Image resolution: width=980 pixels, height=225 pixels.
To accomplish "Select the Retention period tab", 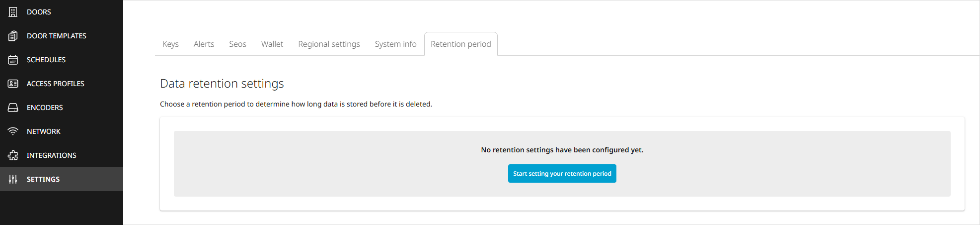I will (460, 44).
